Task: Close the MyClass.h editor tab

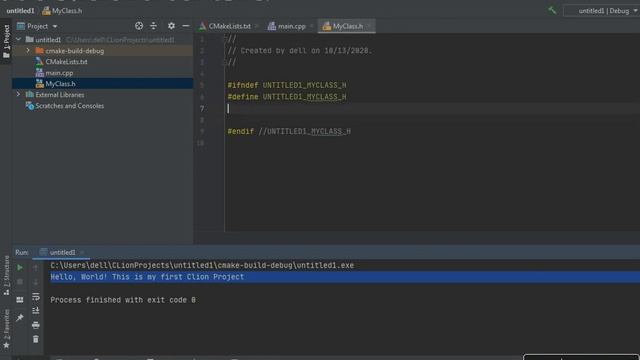Action: [x=368, y=26]
